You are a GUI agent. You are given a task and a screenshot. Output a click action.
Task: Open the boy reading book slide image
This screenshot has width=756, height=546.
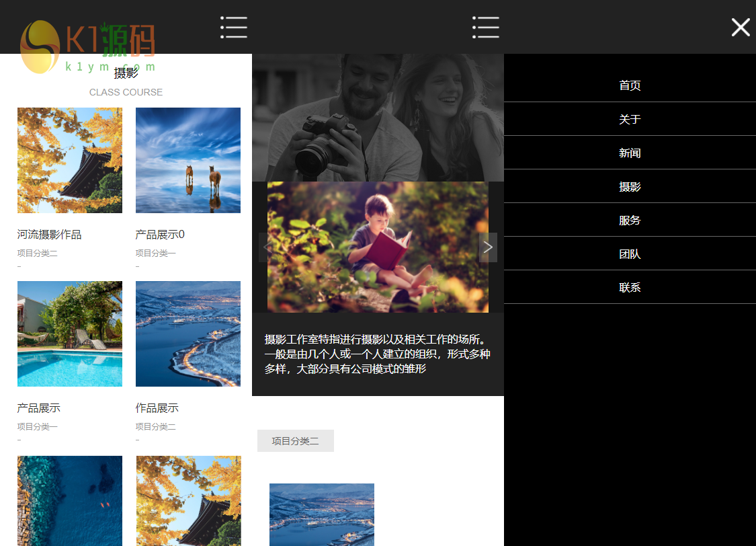point(378,247)
